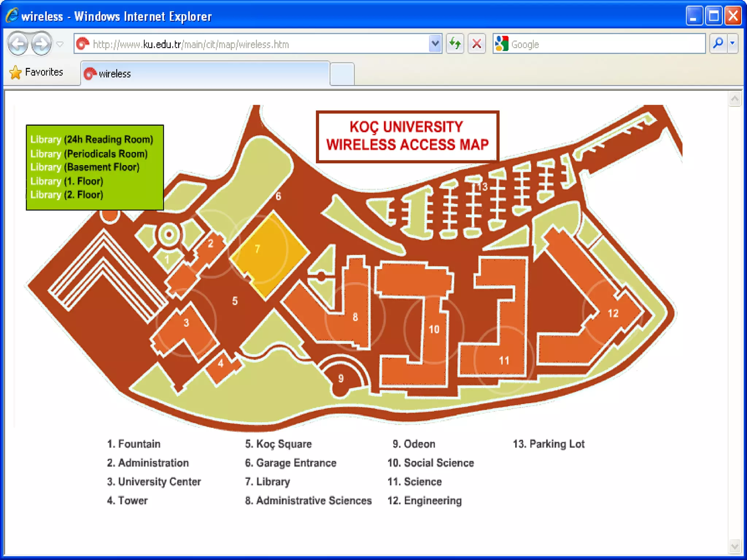Click the Google search input field
Screen dimensions: 747x560
tap(605, 44)
